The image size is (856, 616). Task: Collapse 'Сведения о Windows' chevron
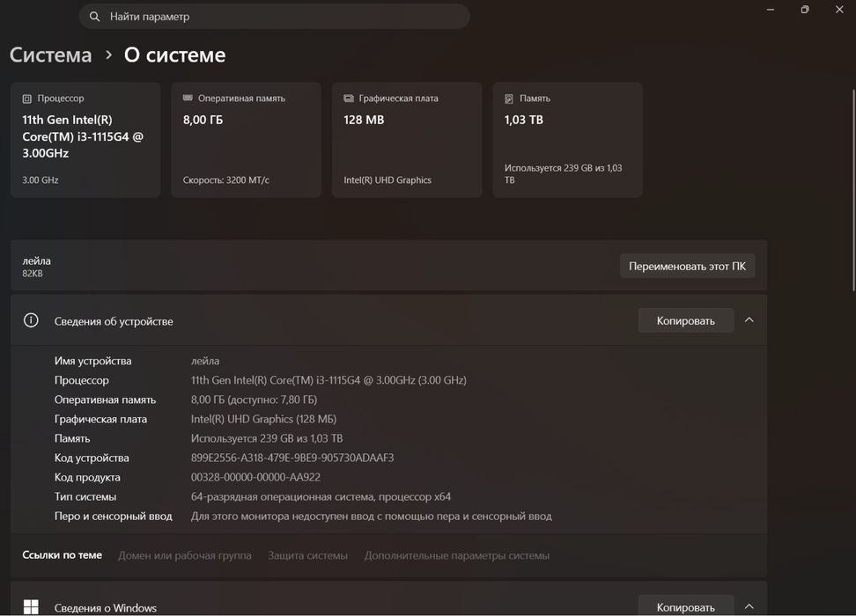749,606
